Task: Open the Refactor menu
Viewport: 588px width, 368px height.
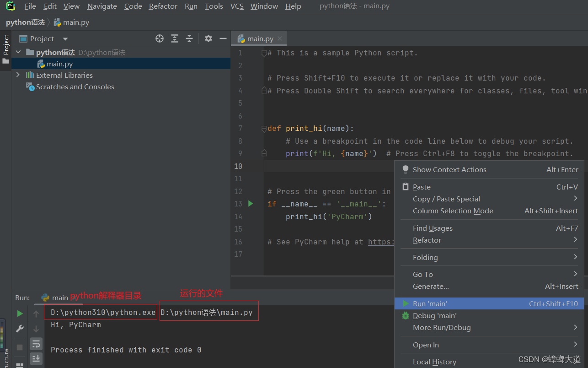Action: pos(163,6)
